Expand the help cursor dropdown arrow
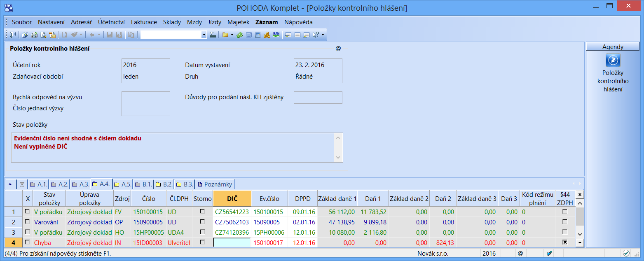Viewport: 644px width, 261px height. [x=323, y=35]
